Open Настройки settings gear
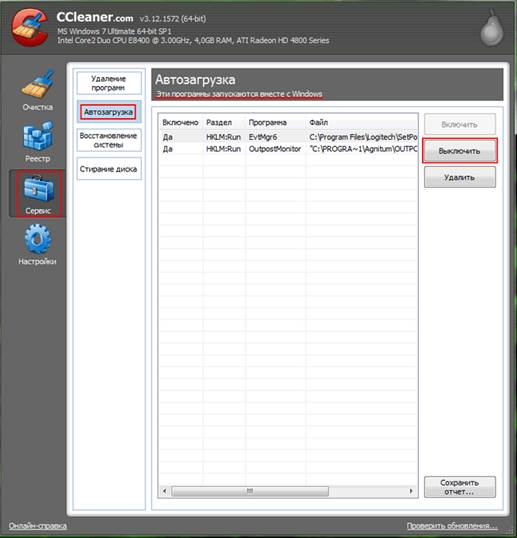 pyautogui.click(x=37, y=245)
